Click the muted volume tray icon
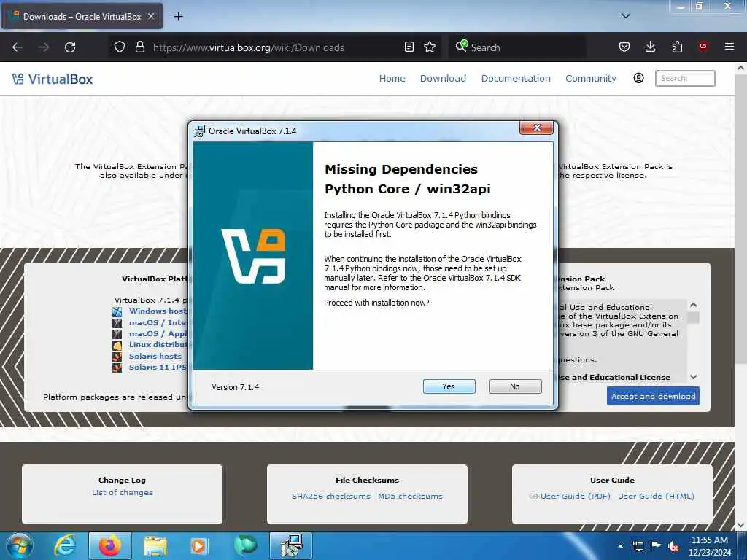This screenshot has width=747, height=560. point(673,547)
